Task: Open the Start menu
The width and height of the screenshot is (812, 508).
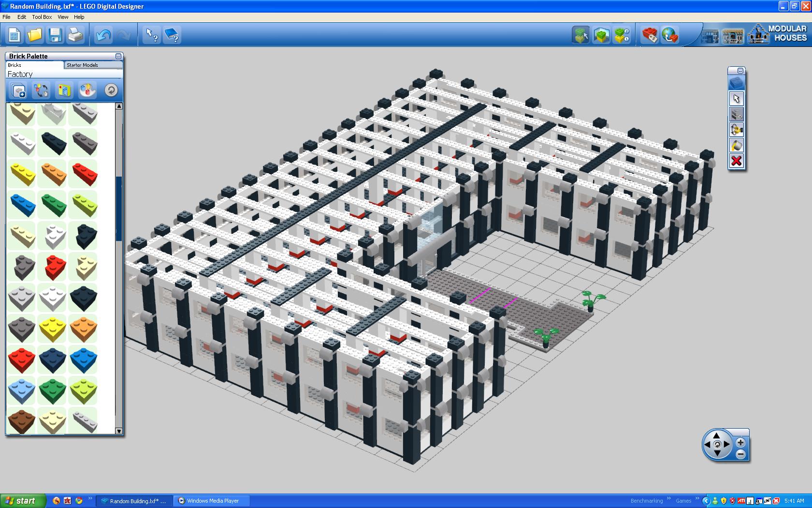Action: coord(23,501)
